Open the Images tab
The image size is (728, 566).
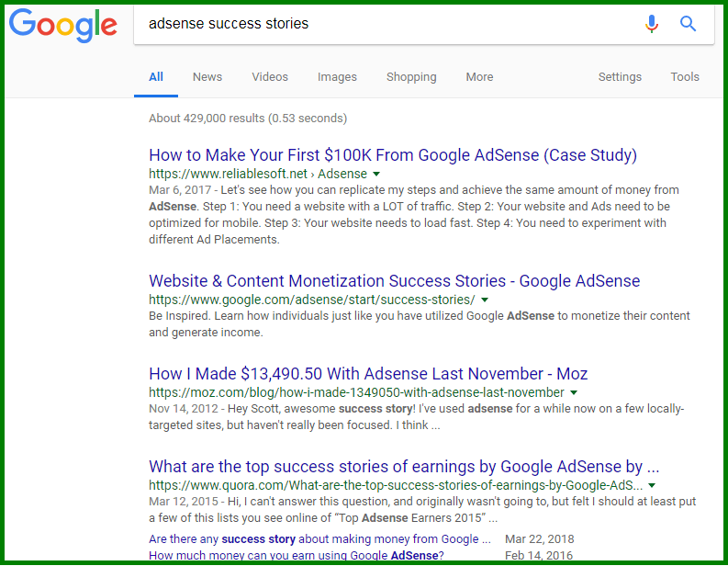click(337, 76)
